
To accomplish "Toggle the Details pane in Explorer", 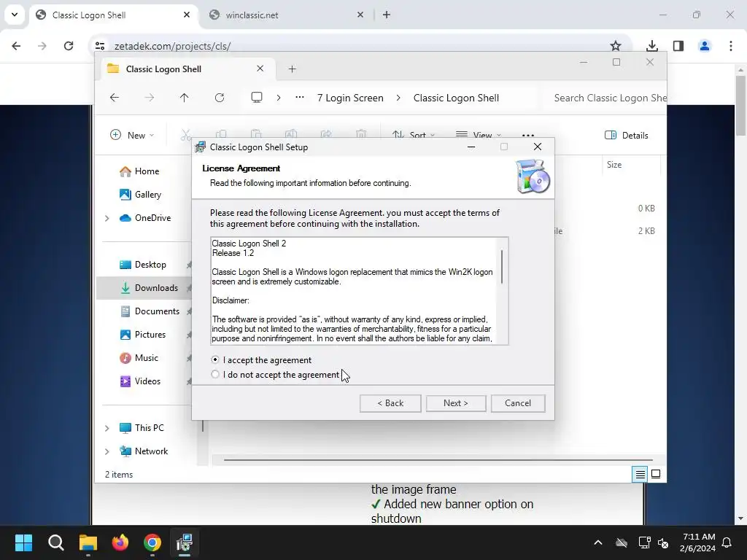I will (626, 136).
